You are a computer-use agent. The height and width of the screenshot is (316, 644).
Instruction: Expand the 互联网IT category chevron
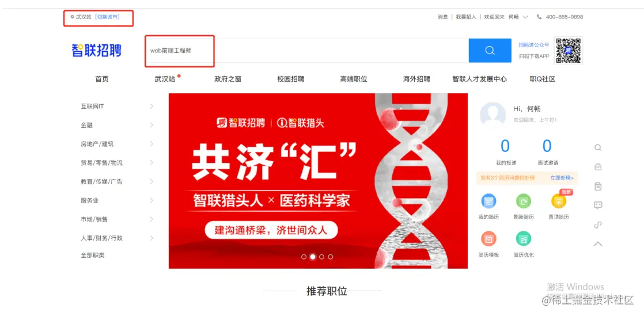[151, 106]
